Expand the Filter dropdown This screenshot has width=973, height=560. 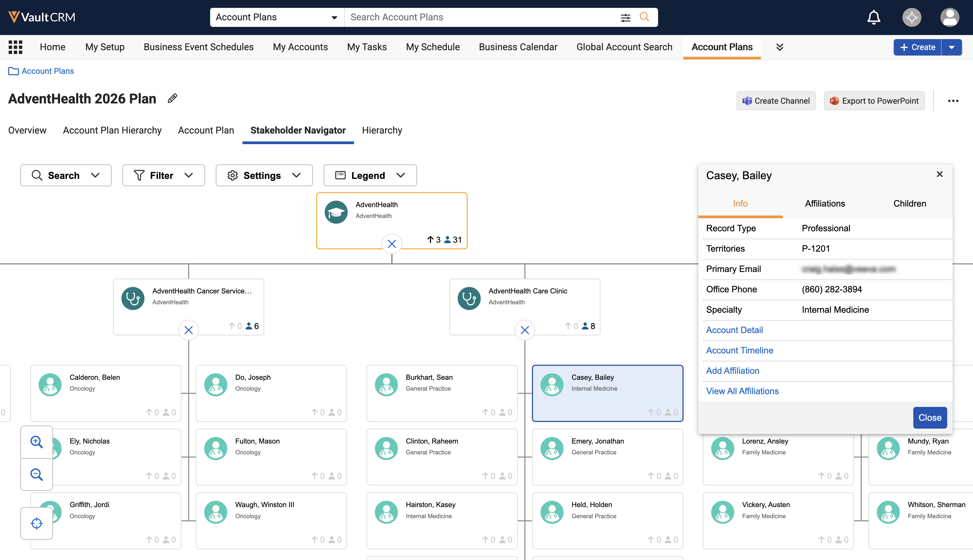(163, 175)
